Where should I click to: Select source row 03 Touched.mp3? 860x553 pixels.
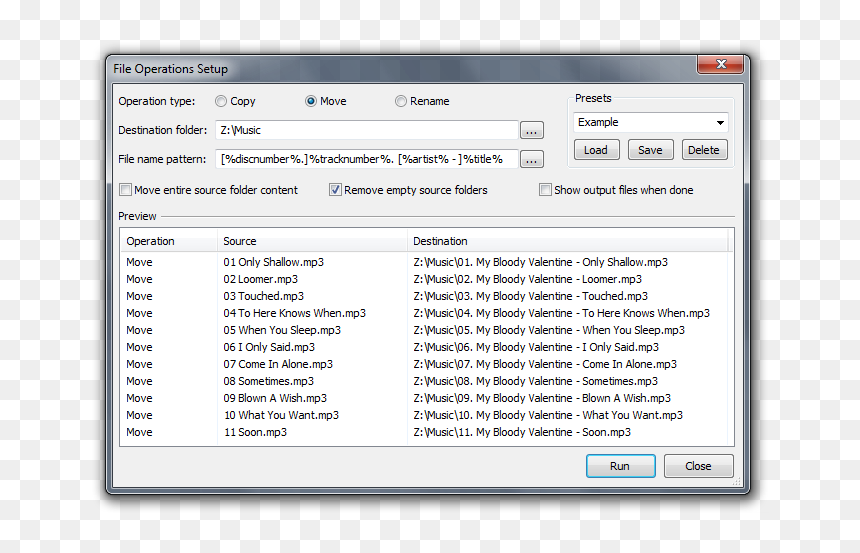coord(263,296)
